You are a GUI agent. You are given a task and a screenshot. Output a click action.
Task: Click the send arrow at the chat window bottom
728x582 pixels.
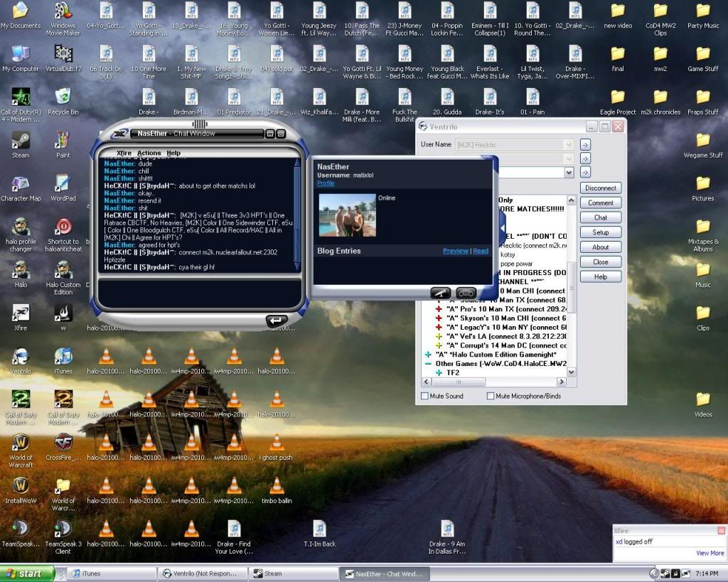277,320
